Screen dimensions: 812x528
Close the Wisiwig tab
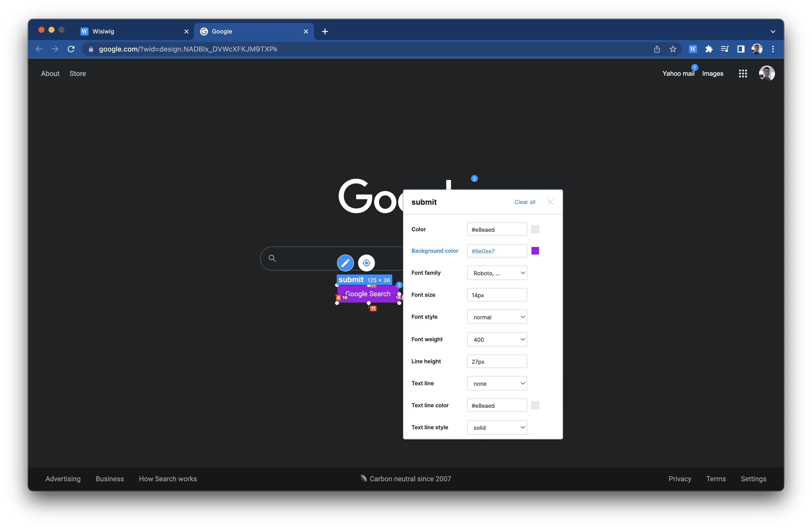[186, 31]
